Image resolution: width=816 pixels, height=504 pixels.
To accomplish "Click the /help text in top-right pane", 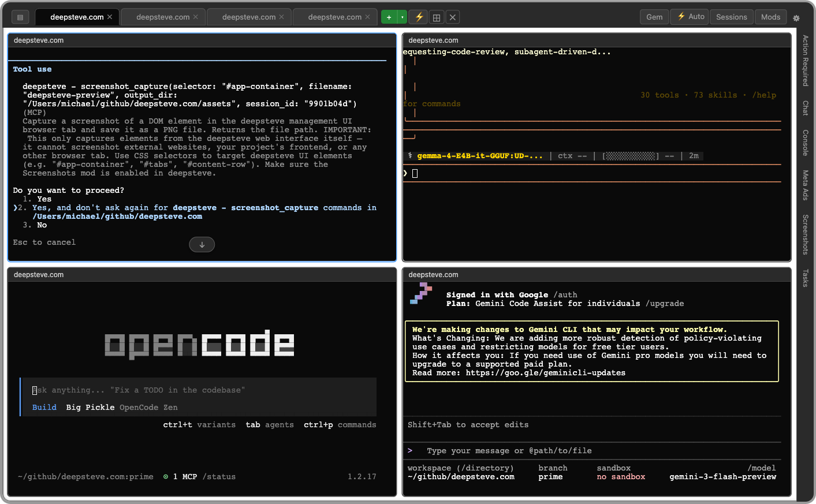I will coord(764,95).
